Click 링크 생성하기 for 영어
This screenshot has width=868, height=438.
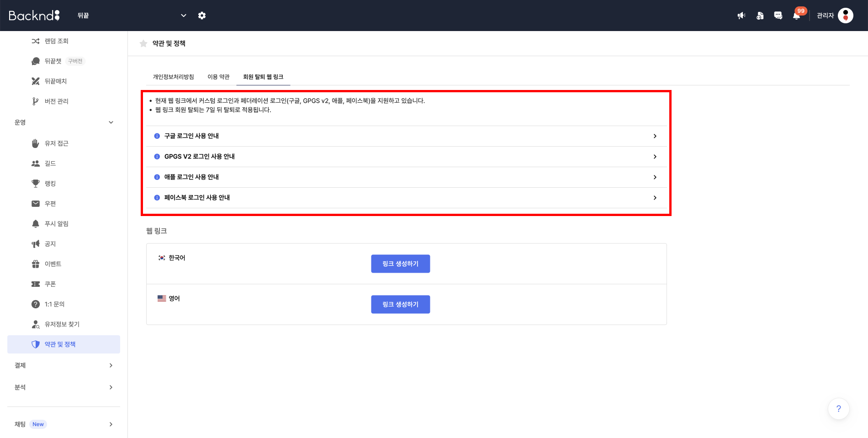(x=400, y=304)
